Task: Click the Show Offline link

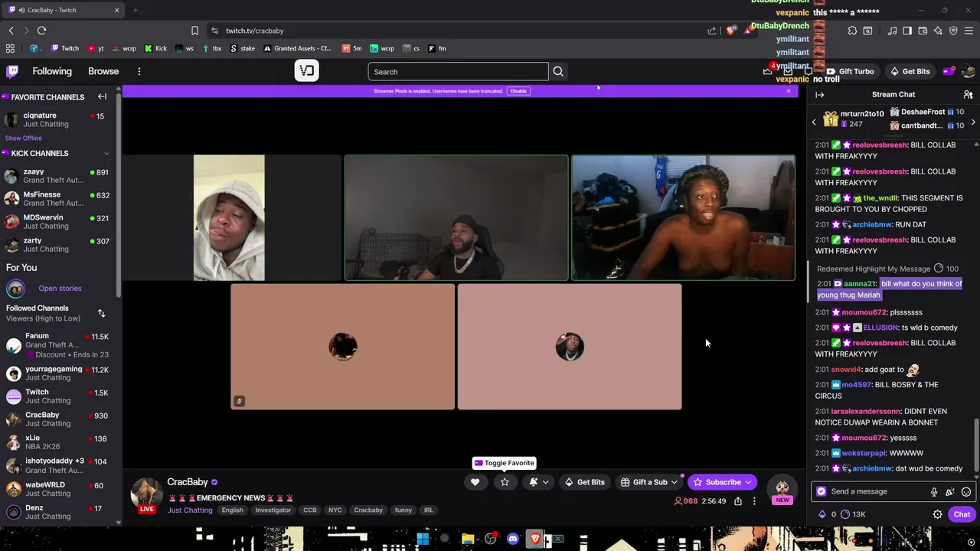Action: pos(24,139)
